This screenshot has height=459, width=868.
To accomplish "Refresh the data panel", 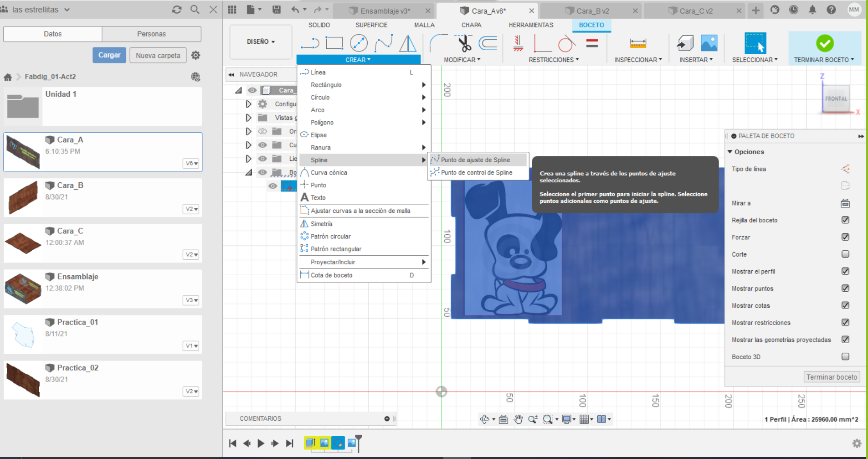I will (177, 10).
